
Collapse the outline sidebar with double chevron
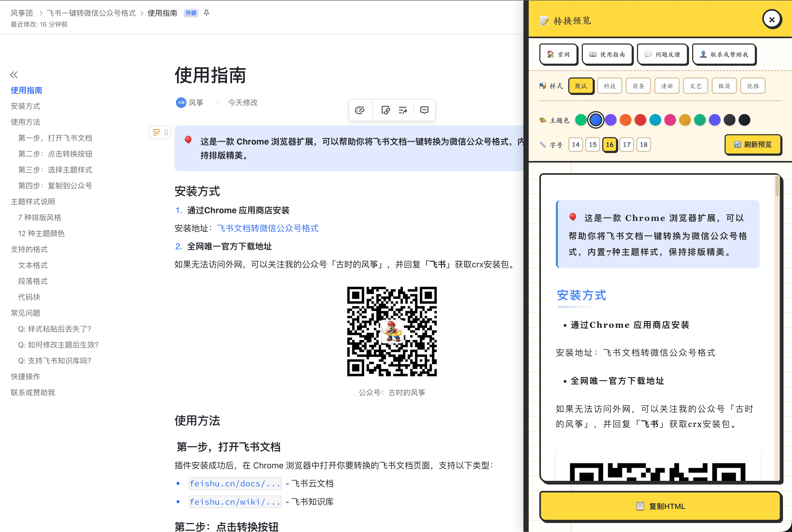(x=14, y=75)
